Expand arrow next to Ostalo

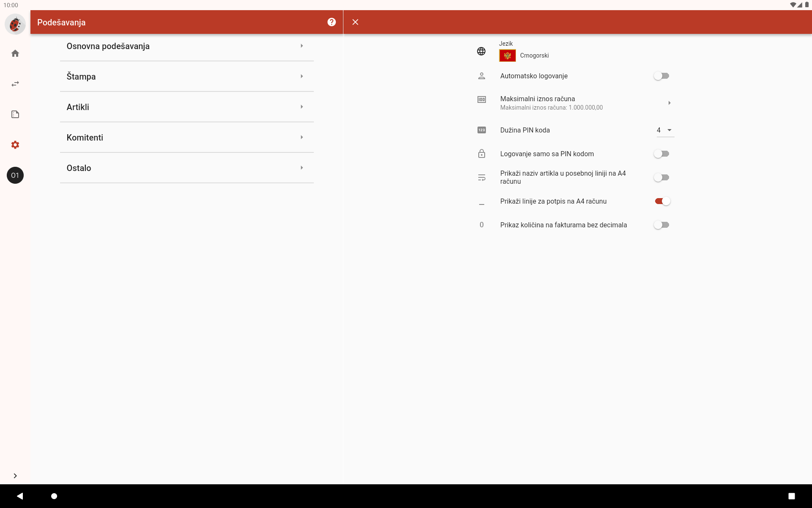coord(302,168)
